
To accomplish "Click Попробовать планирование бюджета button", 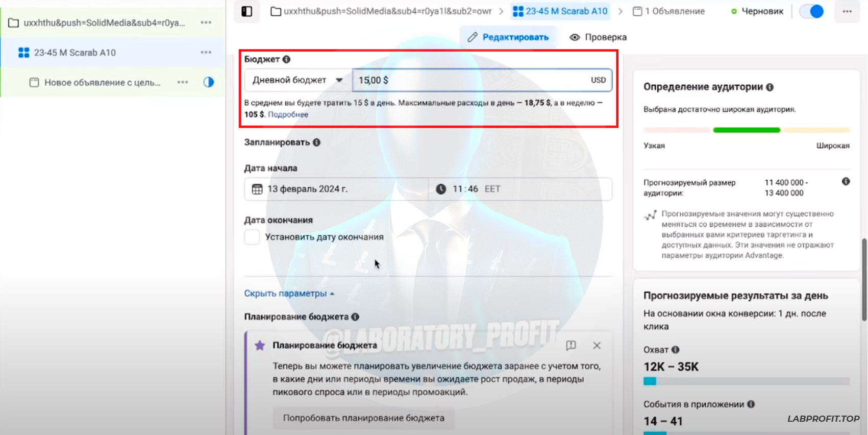I will coord(363,418).
